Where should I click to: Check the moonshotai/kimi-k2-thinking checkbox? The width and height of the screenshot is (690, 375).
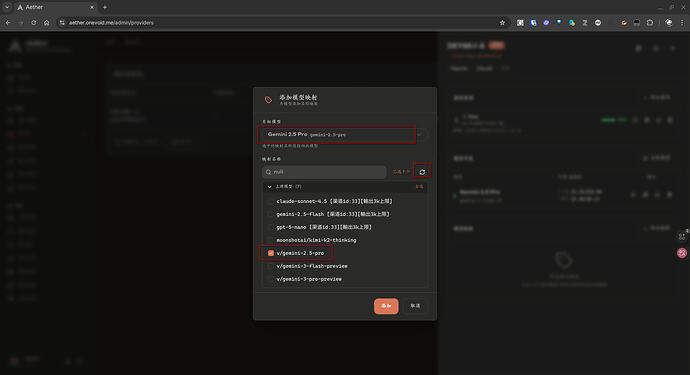271,240
